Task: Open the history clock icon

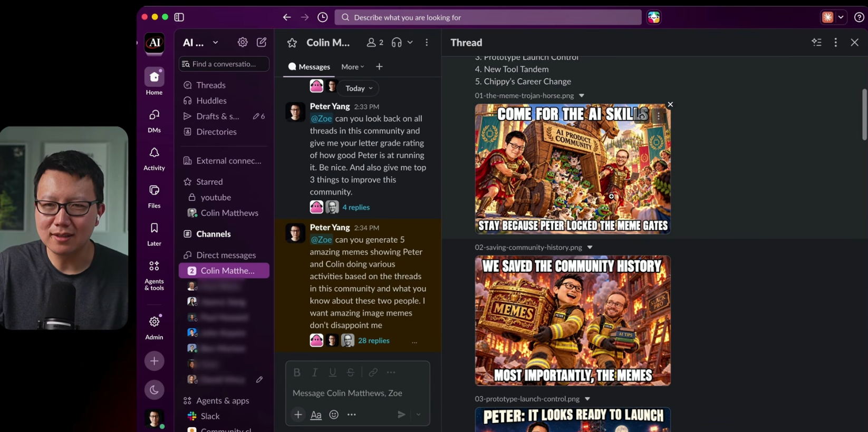Action: (x=323, y=17)
